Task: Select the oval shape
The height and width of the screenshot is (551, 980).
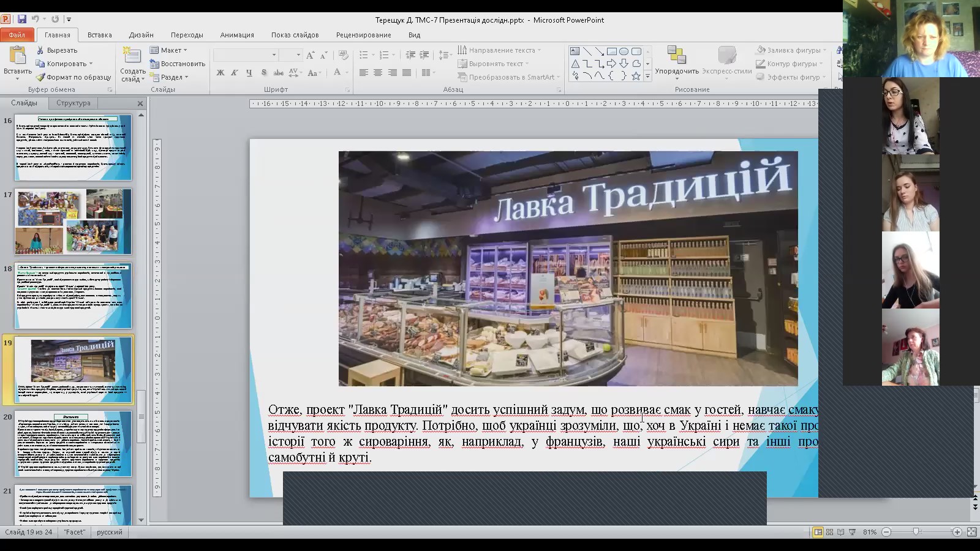Action: [624, 51]
